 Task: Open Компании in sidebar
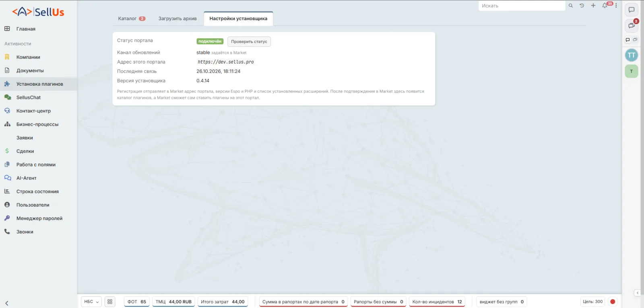click(x=28, y=57)
